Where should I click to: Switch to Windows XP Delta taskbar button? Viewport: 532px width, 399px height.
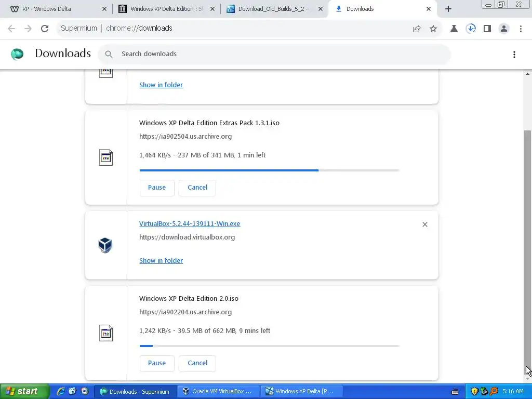[301, 392]
